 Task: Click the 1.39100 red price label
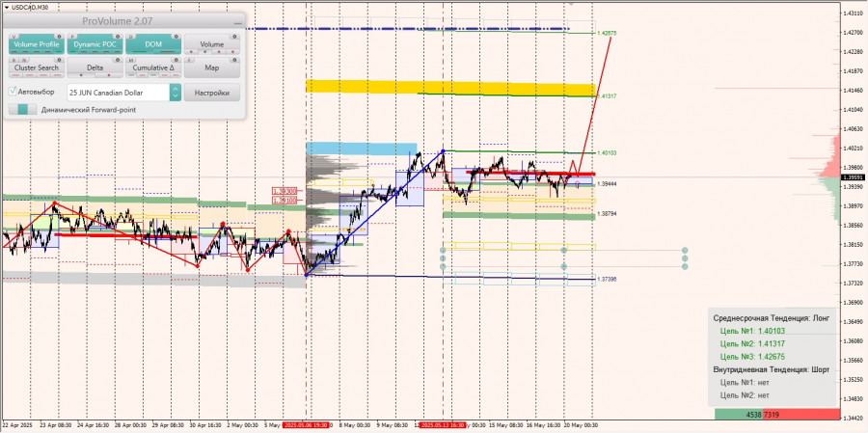tap(284, 200)
